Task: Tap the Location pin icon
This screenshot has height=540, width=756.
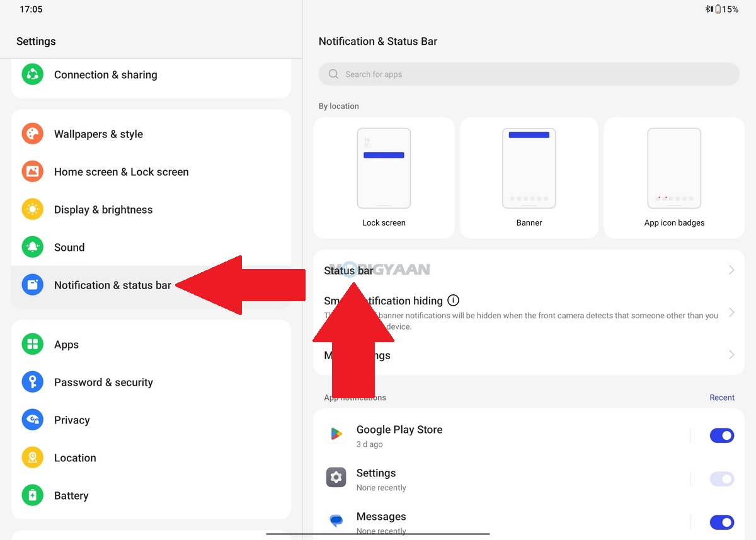Action: coord(32,458)
